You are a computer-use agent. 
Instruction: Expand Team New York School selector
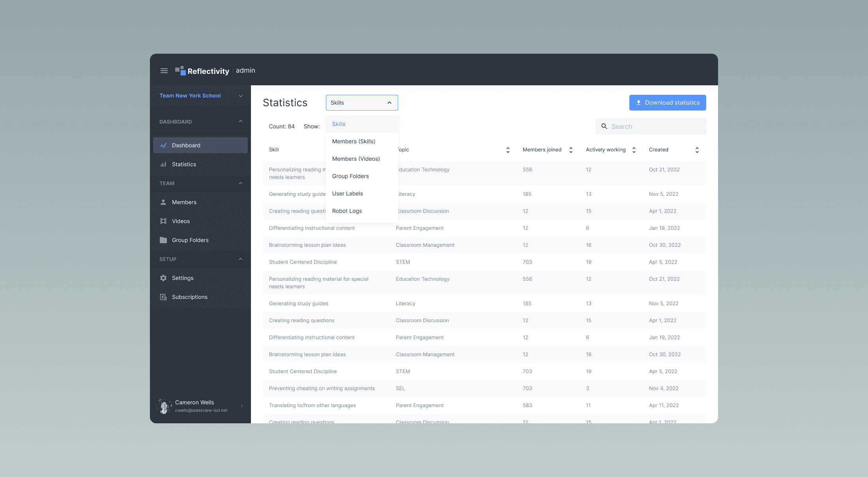[241, 96]
